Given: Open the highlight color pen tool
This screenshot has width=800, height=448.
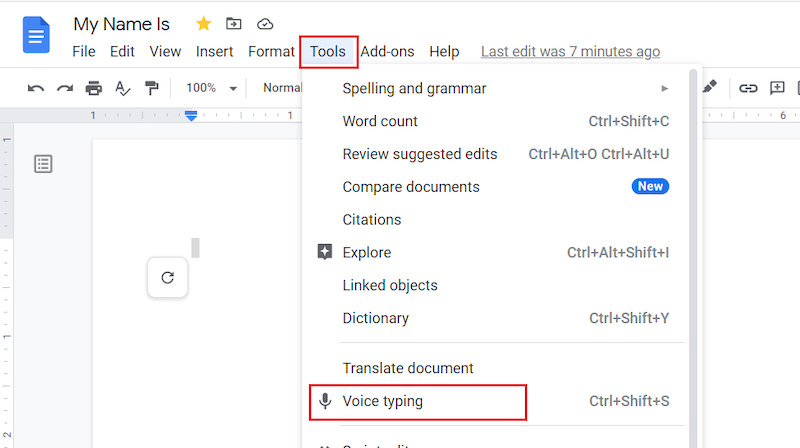Looking at the screenshot, I should (710, 87).
